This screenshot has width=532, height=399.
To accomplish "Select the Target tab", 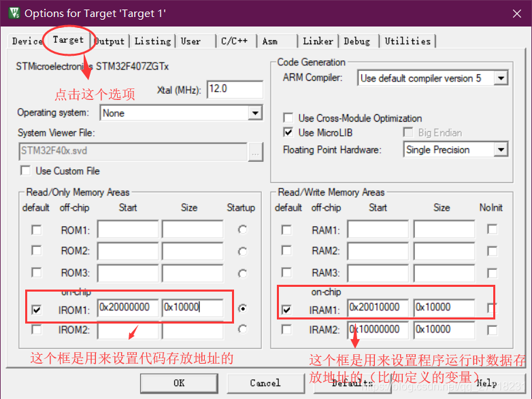I will pos(68,40).
